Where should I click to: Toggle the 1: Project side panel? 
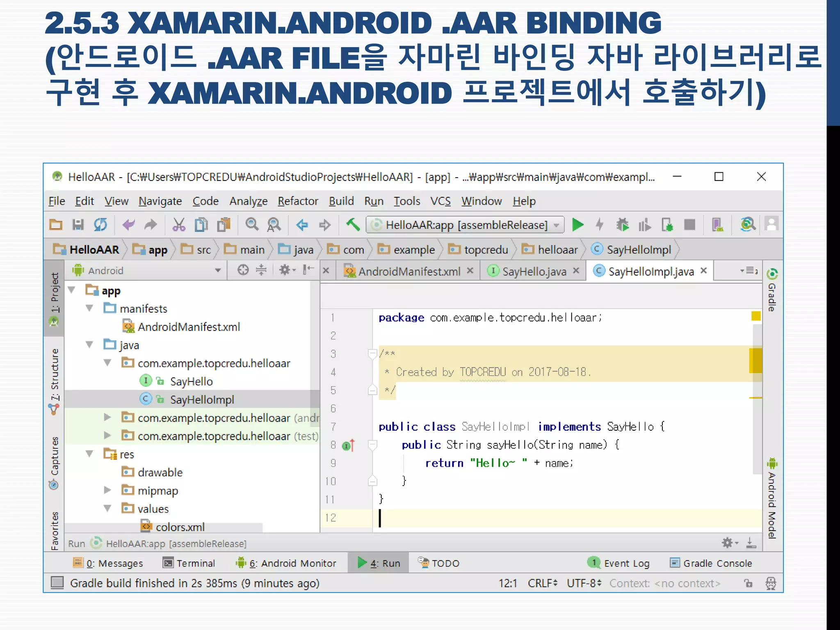pos(54,298)
